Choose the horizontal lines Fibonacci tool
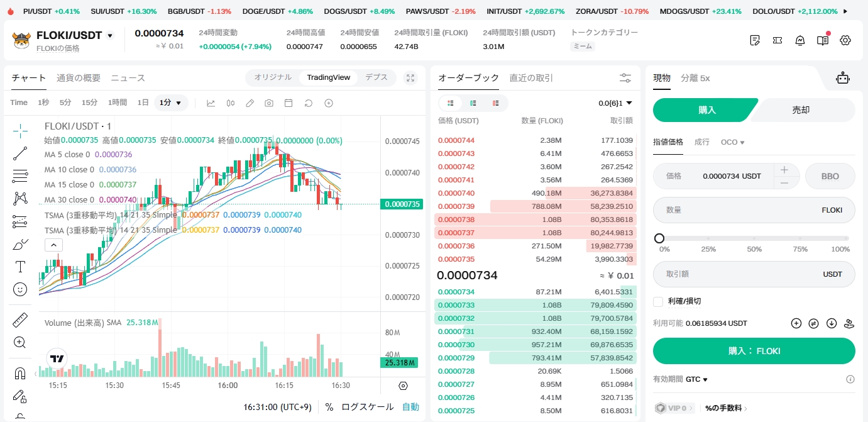The height and width of the screenshot is (422, 868). point(20,176)
